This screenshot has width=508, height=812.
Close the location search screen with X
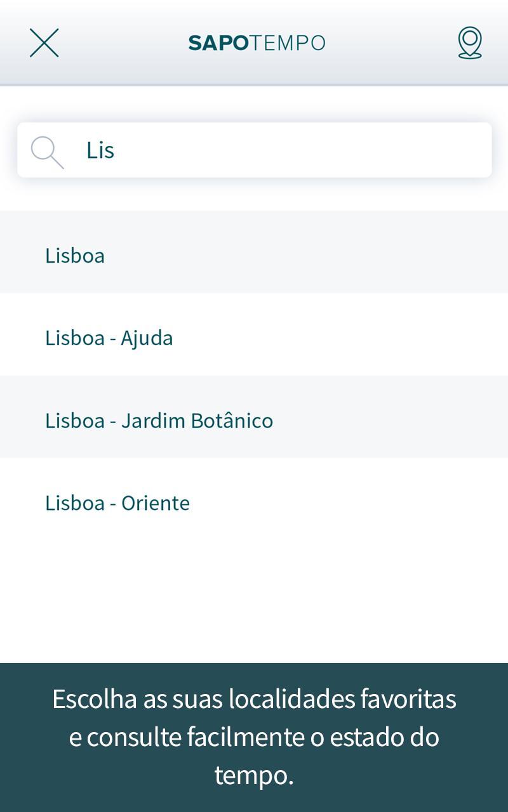pyautogui.click(x=44, y=43)
